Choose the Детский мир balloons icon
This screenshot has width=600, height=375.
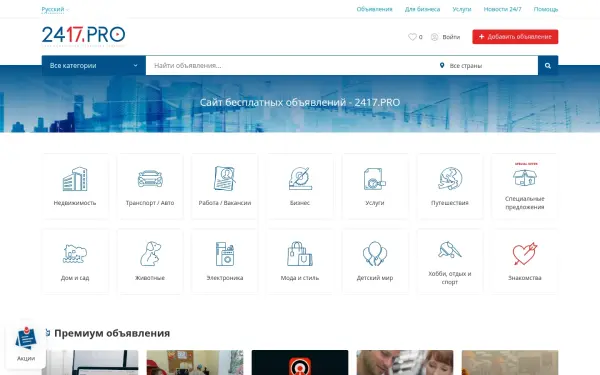[375, 254]
